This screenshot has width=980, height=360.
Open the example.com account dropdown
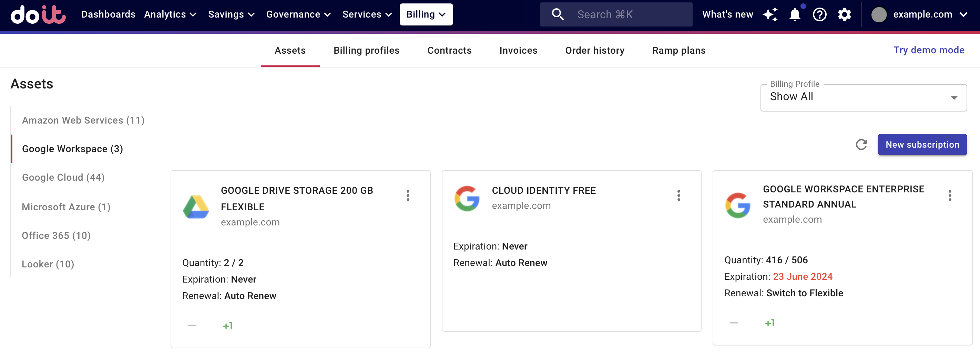pos(930,14)
